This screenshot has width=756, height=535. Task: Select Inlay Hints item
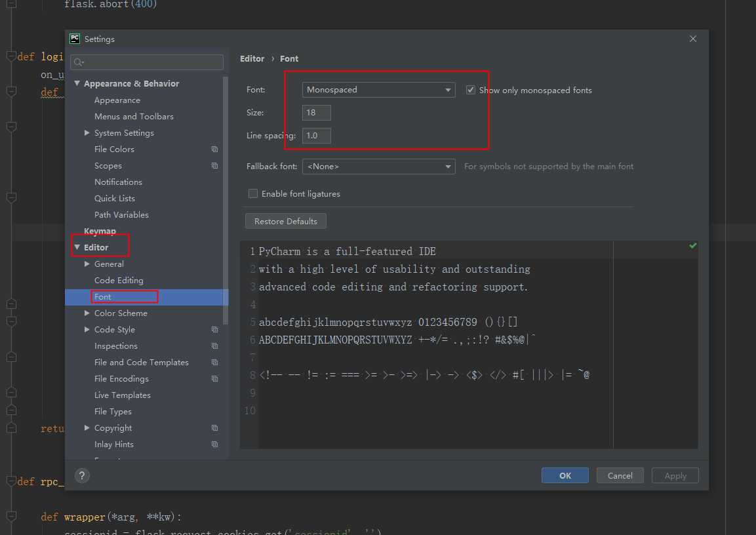pos(114,445)
